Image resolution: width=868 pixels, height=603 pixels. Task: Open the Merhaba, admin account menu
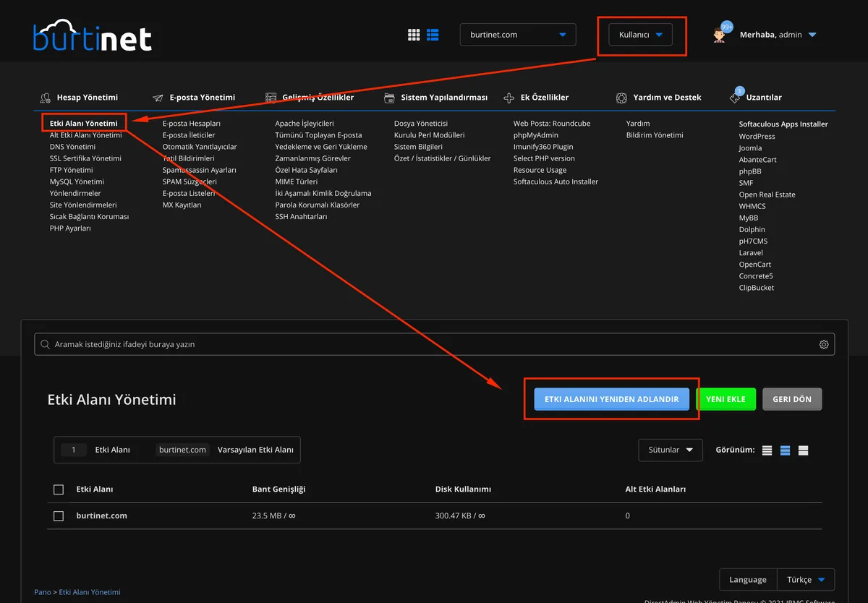(778, 35)
